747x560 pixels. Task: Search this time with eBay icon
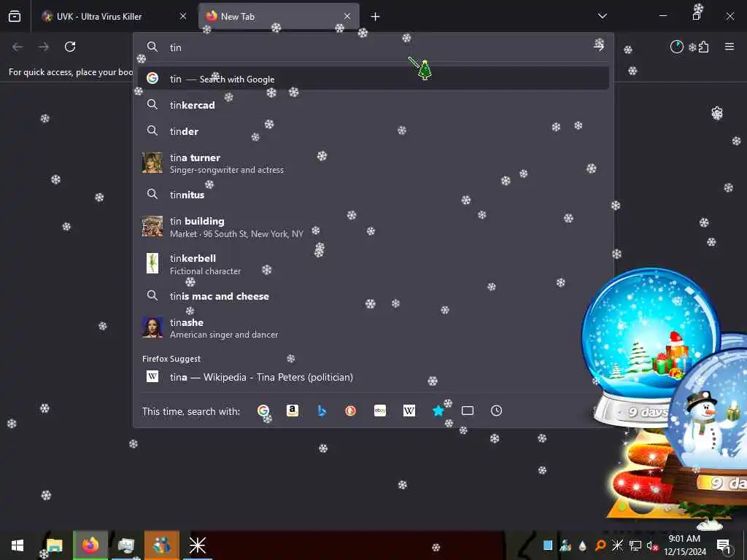click(x=380, y=411)
